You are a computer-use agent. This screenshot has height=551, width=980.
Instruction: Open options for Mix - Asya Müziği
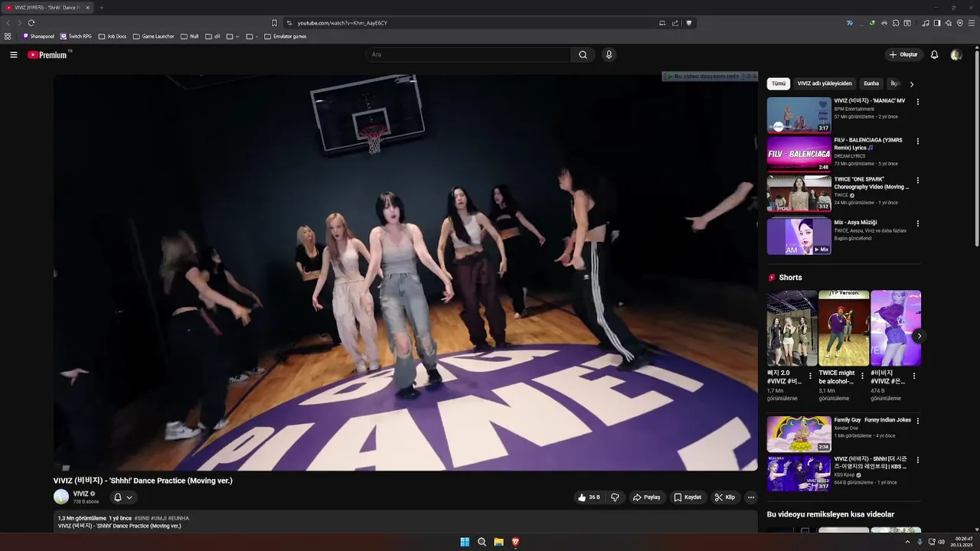pyautogui.click(x=918, y=223)
